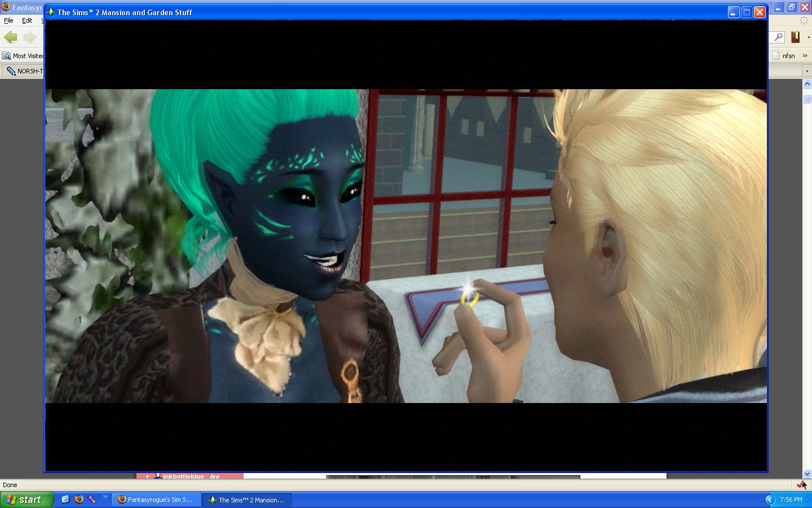Close the Sims 2 Mansion and Garden window
This screenshot has width=812, height=508.
coord(760,12)
